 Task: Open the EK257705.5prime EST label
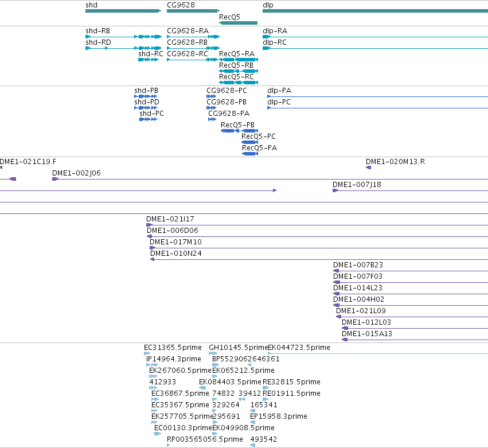[182, 417]
